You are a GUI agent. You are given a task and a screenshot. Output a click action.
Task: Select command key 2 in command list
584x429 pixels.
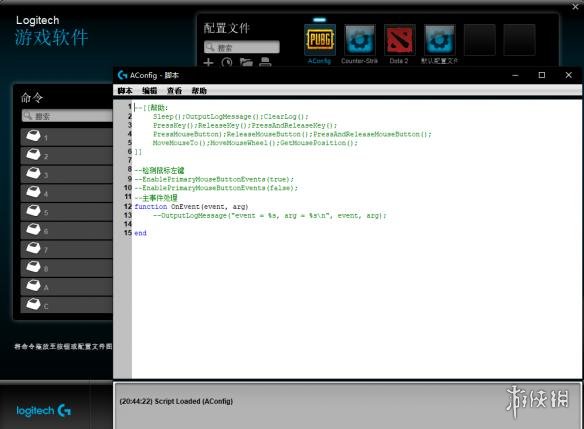[66, 155]
